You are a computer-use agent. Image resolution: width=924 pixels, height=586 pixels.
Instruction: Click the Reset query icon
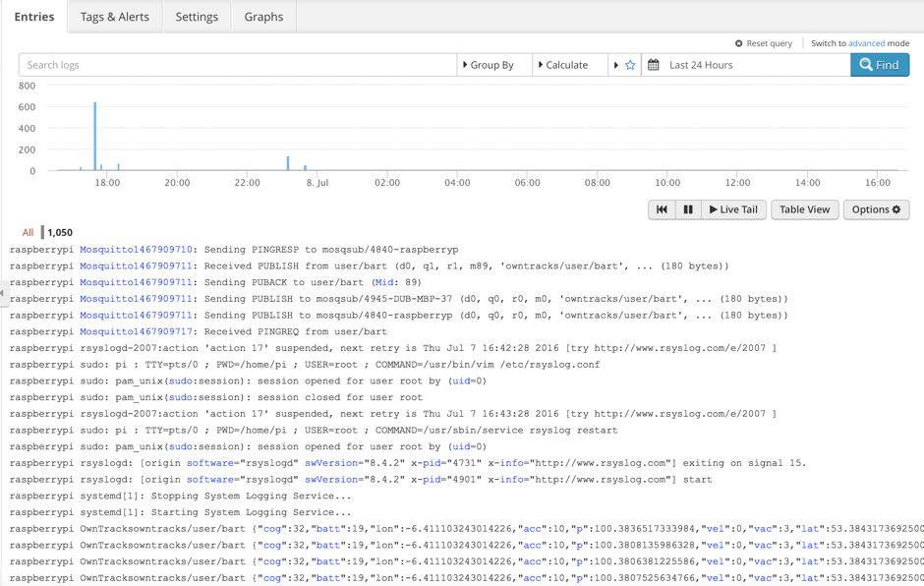pos(739,43)
